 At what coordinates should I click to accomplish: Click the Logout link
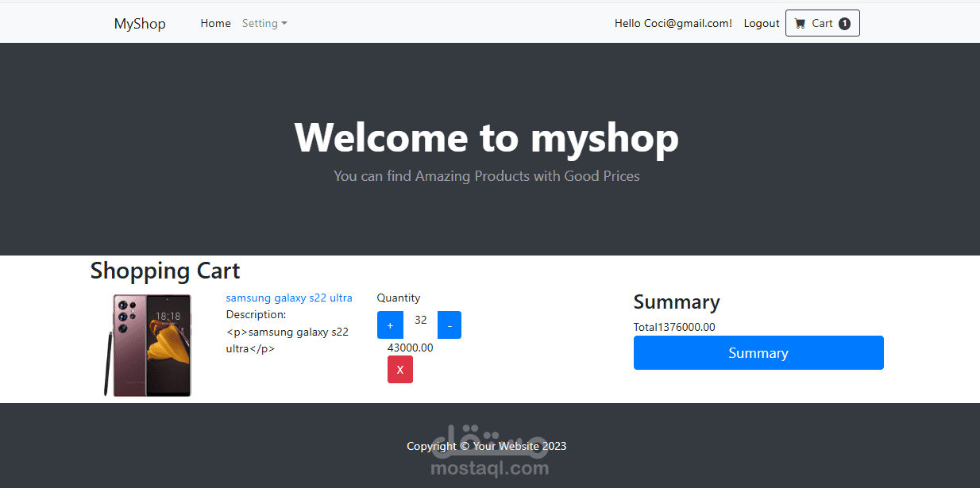pyautogui.click(x=761, y=23)
